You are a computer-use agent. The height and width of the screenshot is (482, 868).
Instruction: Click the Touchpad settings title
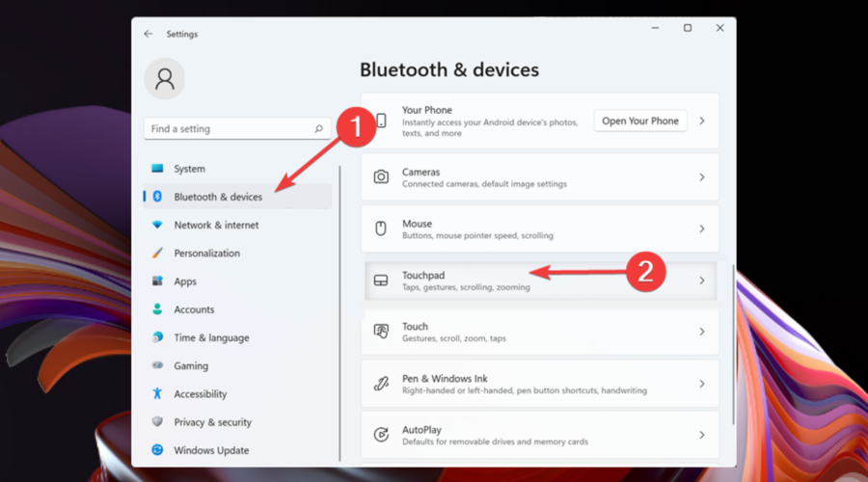coord(423,275)
